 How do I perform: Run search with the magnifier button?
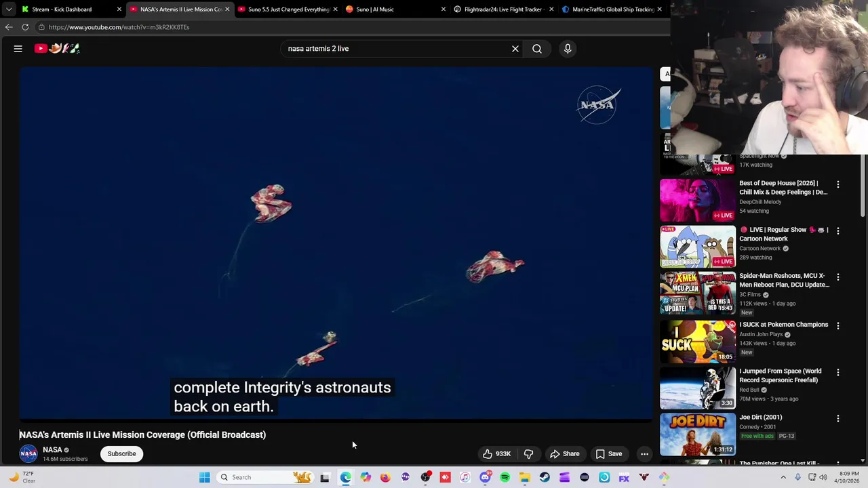(x=537, y=49)
